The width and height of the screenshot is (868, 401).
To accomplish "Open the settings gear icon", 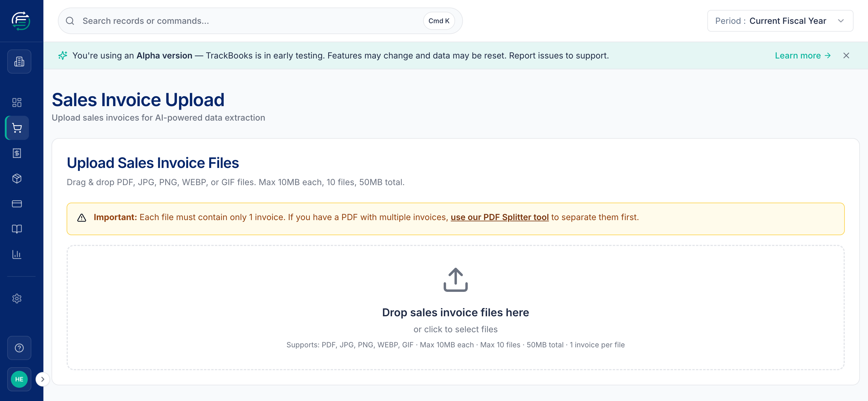I will pyautogui.click(x=17, y=298).
